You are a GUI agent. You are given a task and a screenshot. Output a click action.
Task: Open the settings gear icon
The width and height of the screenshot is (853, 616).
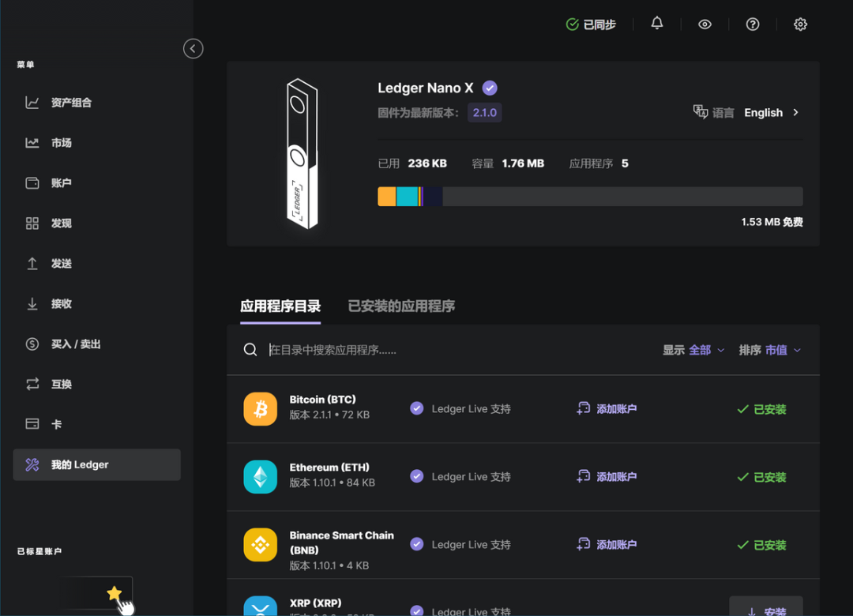(x=800, y=24)
